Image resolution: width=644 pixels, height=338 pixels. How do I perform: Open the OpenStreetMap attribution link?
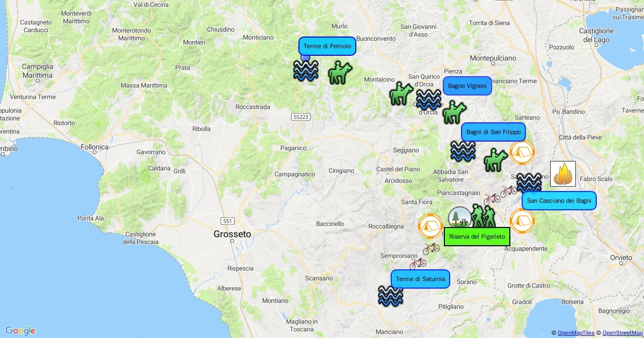tap(623, 333)
